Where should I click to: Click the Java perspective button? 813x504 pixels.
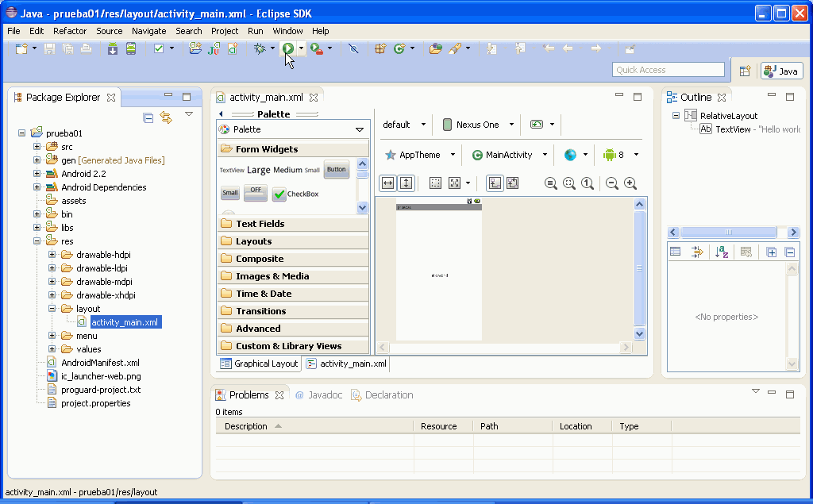tap(782, 71)
